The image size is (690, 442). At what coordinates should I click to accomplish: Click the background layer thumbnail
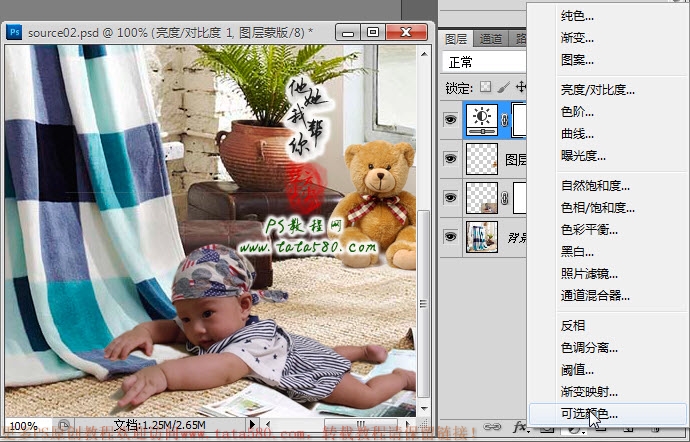(x=482, y=237)
